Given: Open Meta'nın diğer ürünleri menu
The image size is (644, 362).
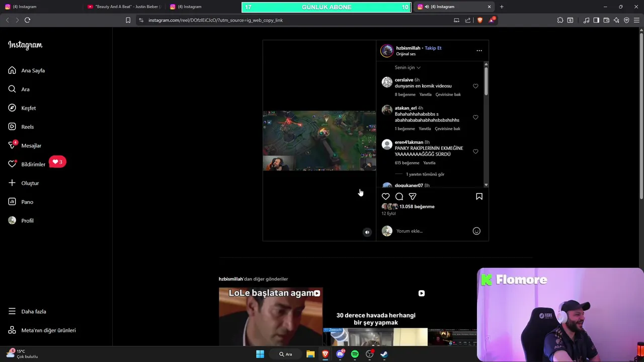Looking at the screenshot, I should (42, 330).
